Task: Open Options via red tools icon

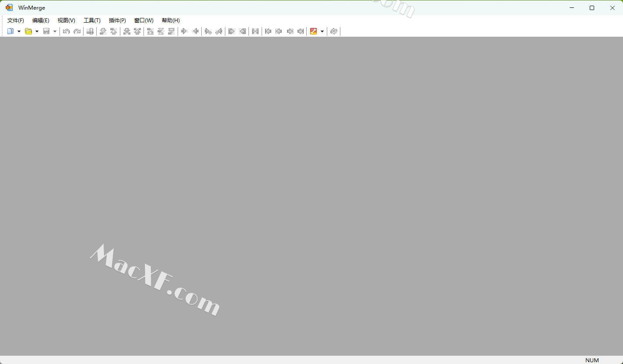Action: (x=313, y=31)
